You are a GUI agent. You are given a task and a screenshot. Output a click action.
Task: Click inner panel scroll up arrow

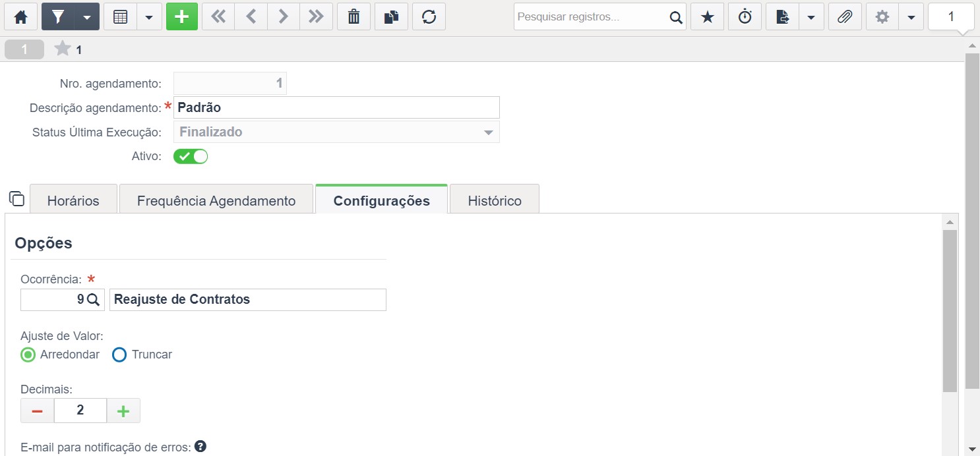pyautogui.click(x=950, y=221)
